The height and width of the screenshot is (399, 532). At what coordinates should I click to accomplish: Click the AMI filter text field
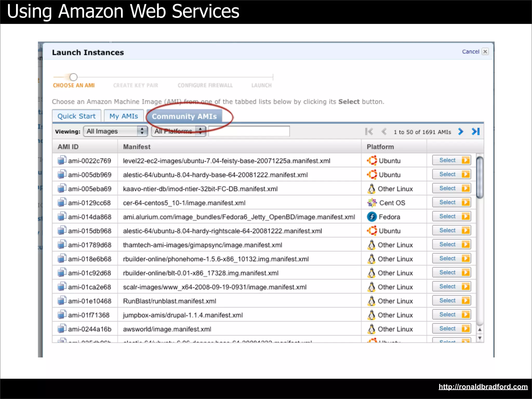point(249,131)
